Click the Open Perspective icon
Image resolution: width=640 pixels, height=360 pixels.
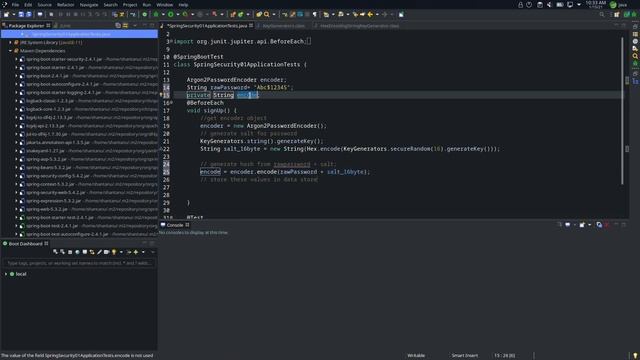tap(617, 14)
